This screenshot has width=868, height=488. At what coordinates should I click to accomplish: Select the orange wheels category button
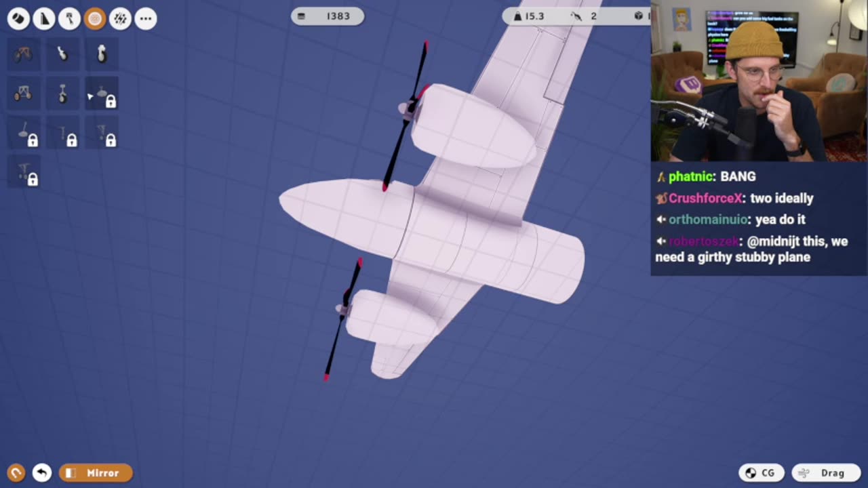pyautogui.click(x=95, y=18)
